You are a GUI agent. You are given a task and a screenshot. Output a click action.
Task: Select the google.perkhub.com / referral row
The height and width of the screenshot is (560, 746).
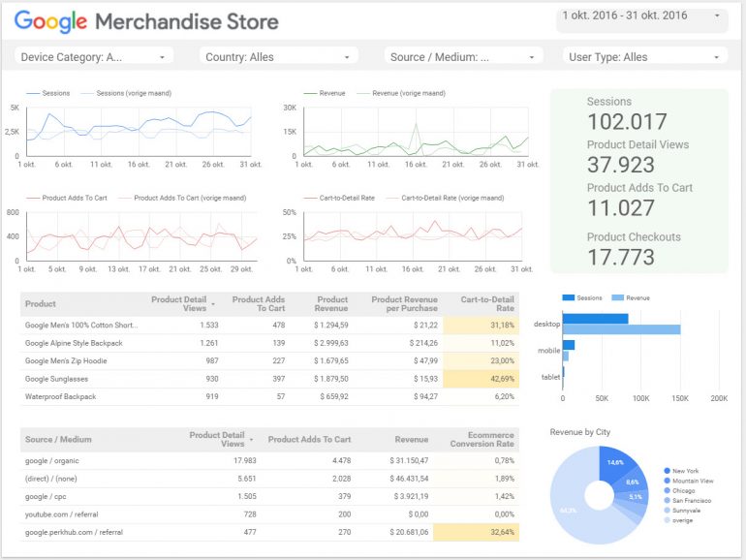269,532
